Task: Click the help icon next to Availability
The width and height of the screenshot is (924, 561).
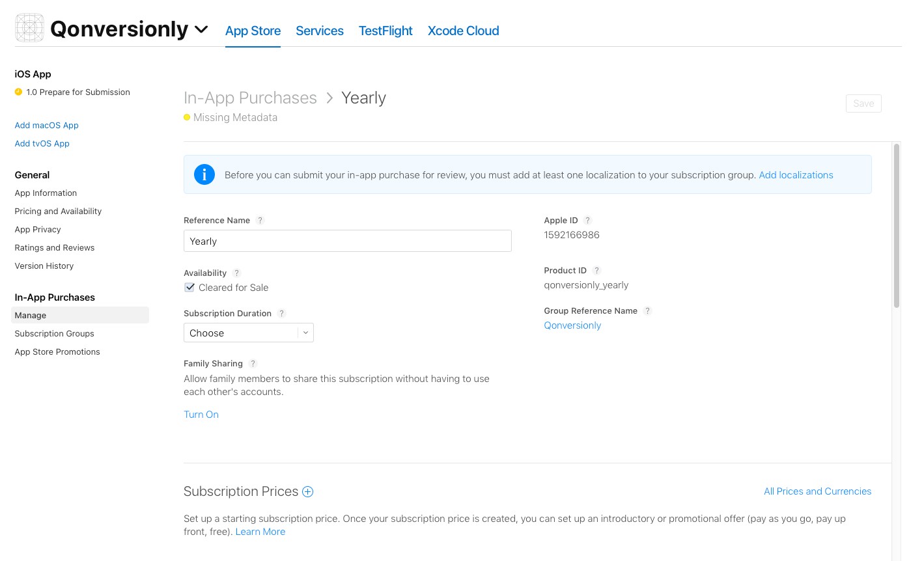Action: point(236,273)
